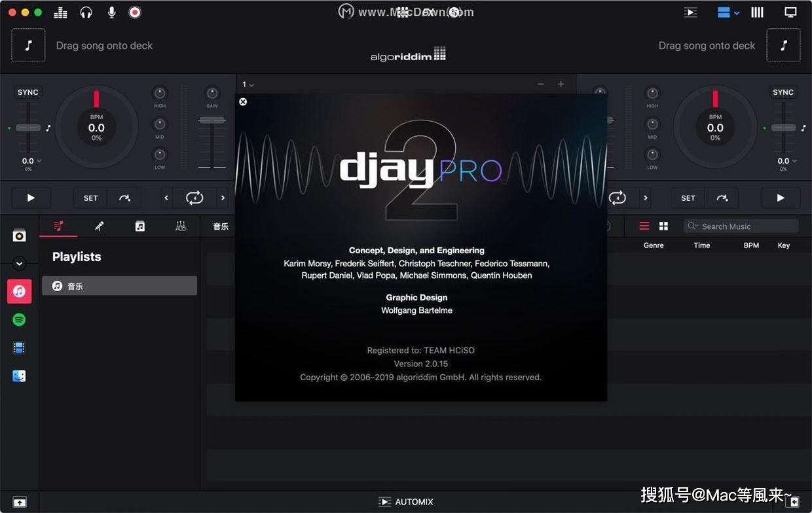Close the djay Pro about dialog
Image resolution: width=812 pixels, height=513 pixels.
(x=243, y=101)
